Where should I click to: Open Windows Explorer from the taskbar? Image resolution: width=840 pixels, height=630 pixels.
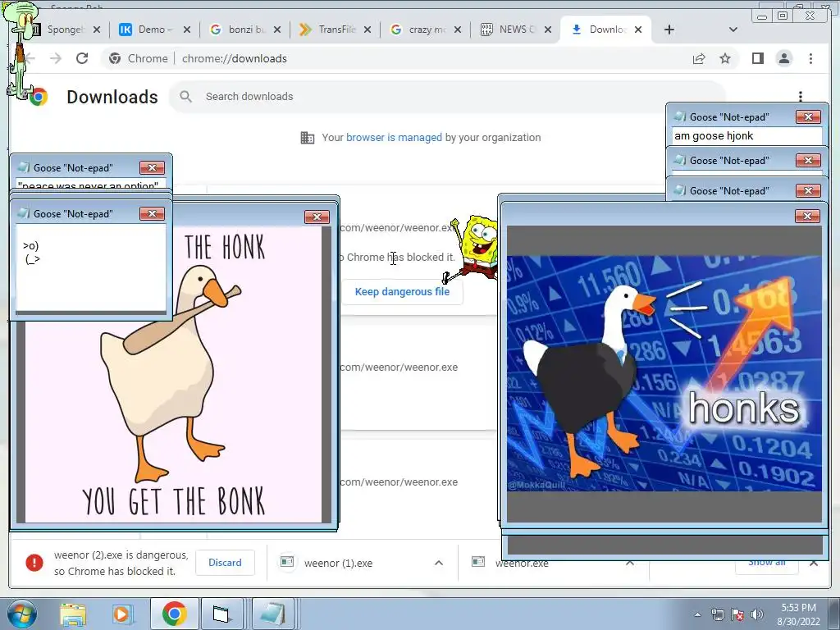(x=73, y=614)
